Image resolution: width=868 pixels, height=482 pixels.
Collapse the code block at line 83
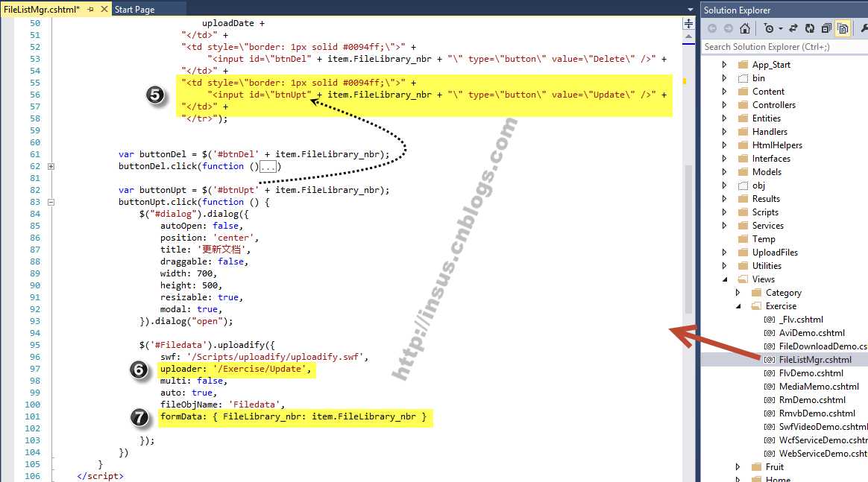(51, 203)
